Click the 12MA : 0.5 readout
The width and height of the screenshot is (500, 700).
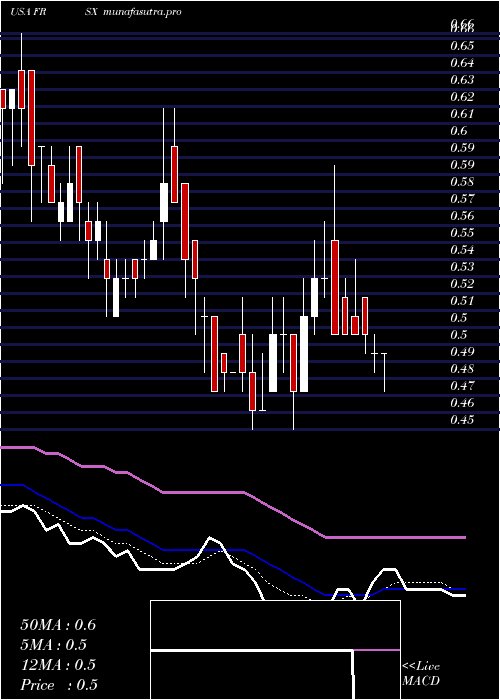click(58, 665)
